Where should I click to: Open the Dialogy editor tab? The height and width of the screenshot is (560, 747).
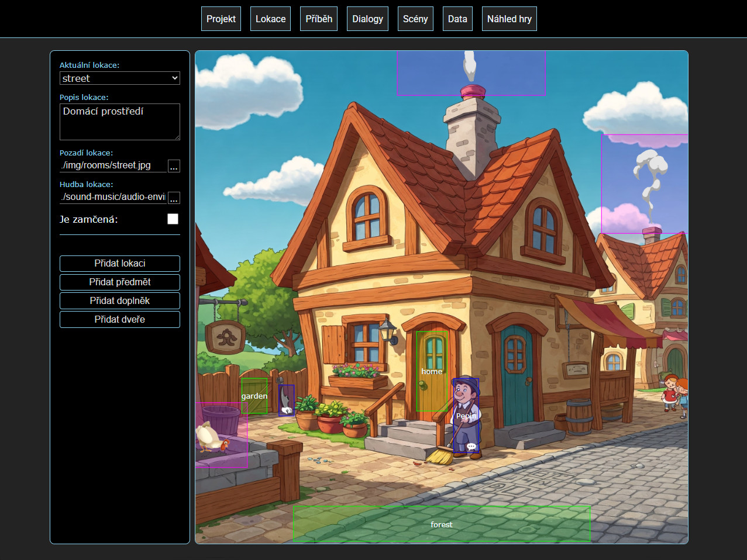[x=367, y=18]
